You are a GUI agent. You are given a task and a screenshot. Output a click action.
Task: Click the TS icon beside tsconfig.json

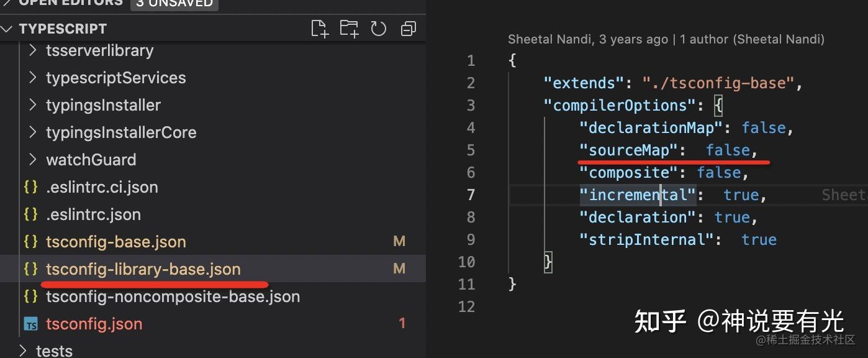pyautogui.click(x=30, y=323)
